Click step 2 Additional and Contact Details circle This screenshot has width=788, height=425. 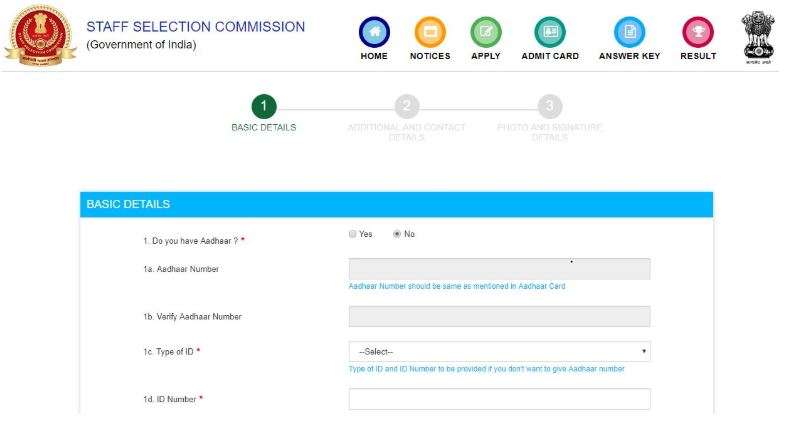(x=407, y=107)
